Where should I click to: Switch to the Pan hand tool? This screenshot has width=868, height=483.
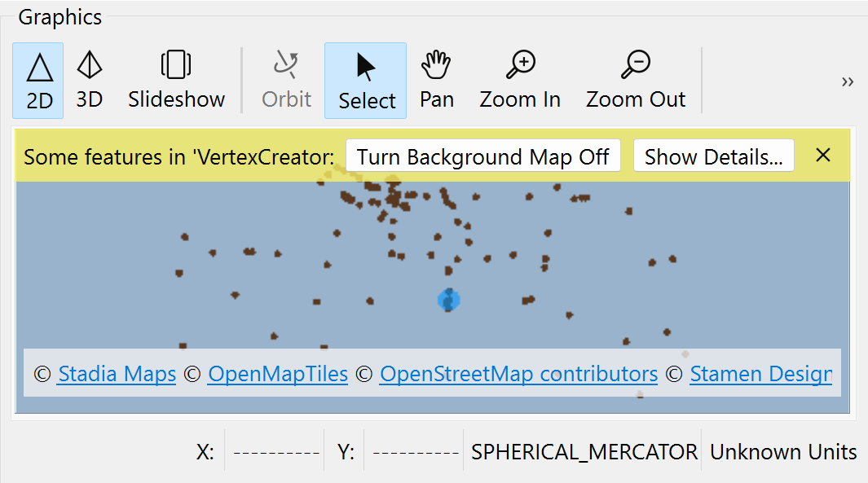pyautogui.click(x=436, y=80)
